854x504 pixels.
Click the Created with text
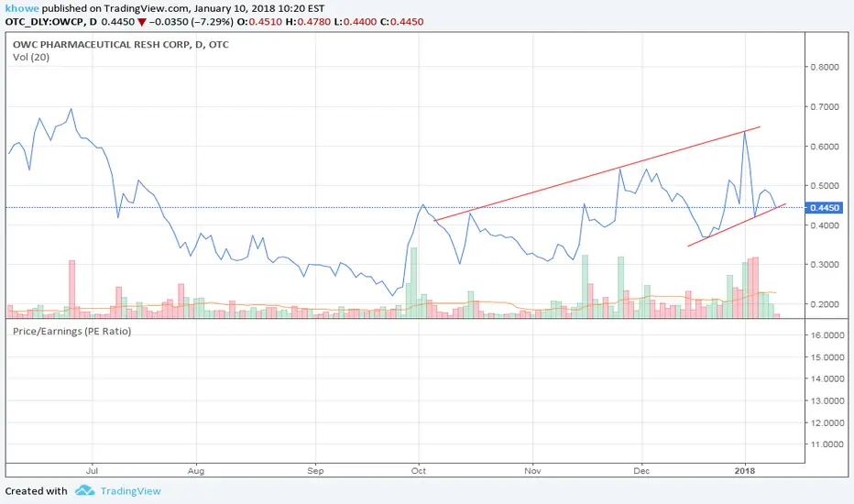click(x=36, y=491)
